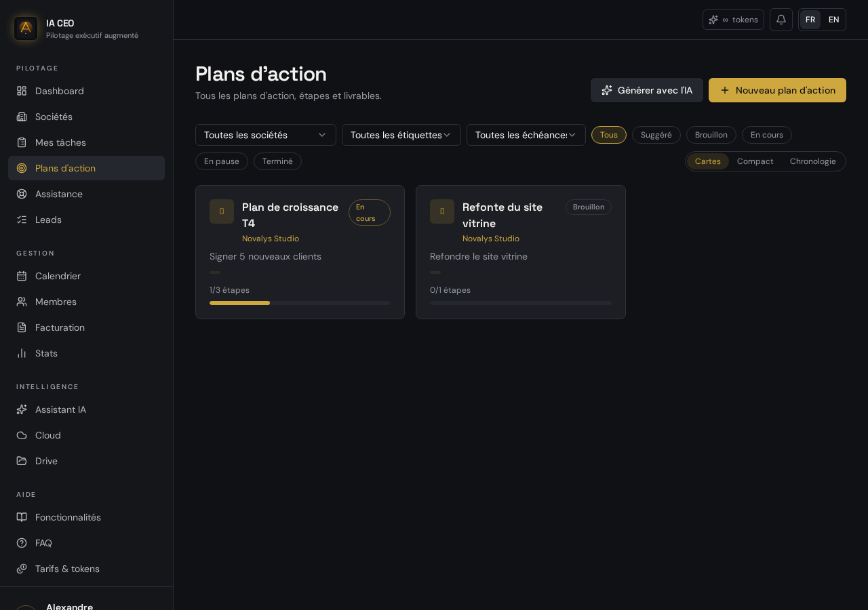This screenshot has height=610, width=868.
Task: Switch to Cartes view
Action: [x=708, y=161]
